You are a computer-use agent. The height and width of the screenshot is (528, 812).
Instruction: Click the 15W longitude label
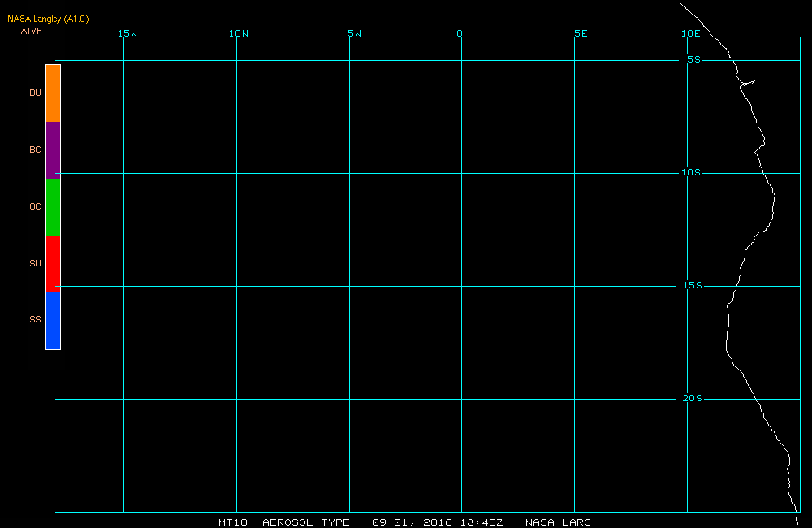tap(127, 33)
